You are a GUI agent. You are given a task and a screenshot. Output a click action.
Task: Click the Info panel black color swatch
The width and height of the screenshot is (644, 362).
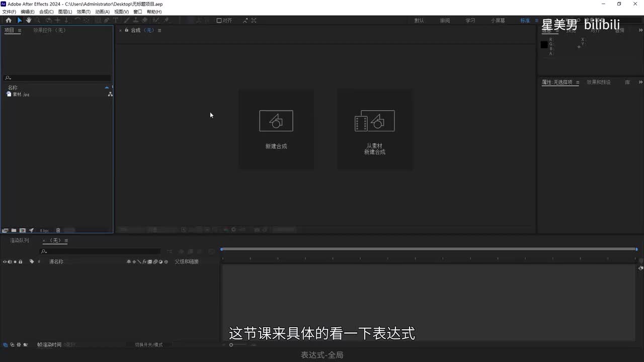544,45
